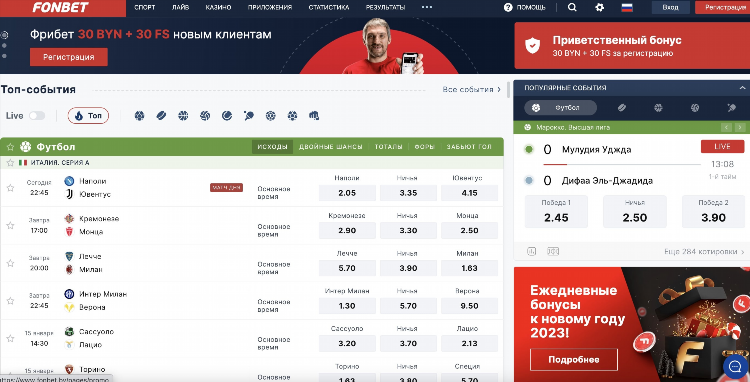The image size is (750, 382).
Task: Expand Еще 284 котировки
Action: tap(704, 251)
